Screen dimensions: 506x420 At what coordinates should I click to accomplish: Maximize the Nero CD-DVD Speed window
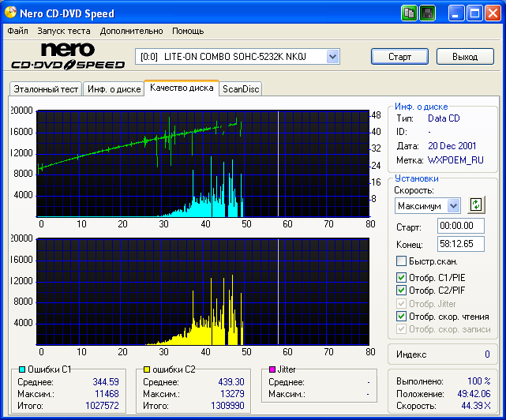coord(474,13)
